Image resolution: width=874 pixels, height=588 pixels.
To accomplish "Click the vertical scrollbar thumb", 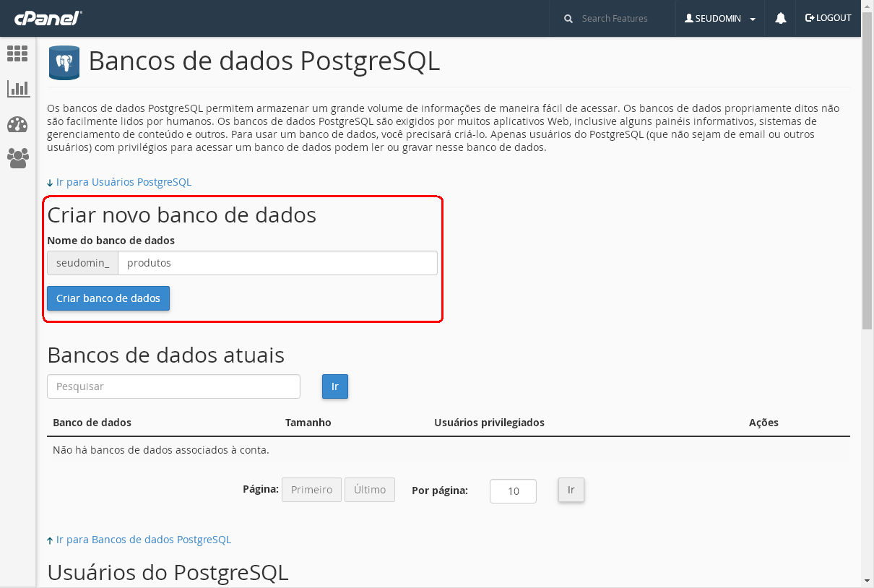I will (867, 171).
